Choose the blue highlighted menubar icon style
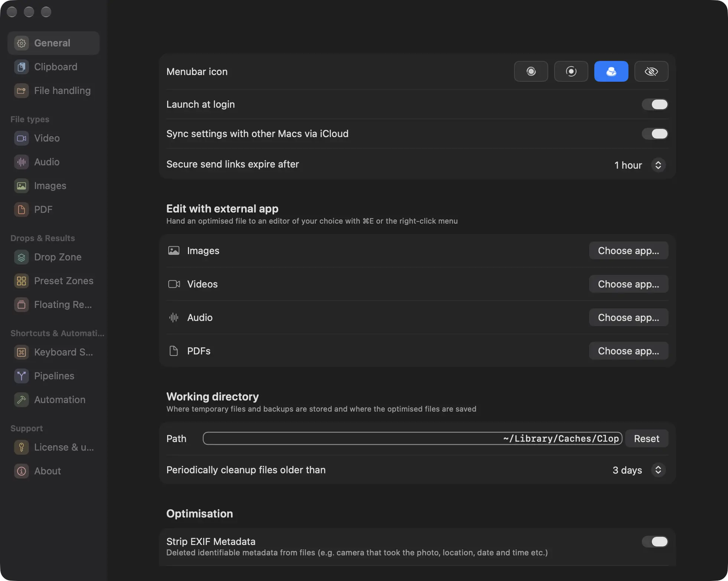The image size is (728, 581). [x=611, y=71]
